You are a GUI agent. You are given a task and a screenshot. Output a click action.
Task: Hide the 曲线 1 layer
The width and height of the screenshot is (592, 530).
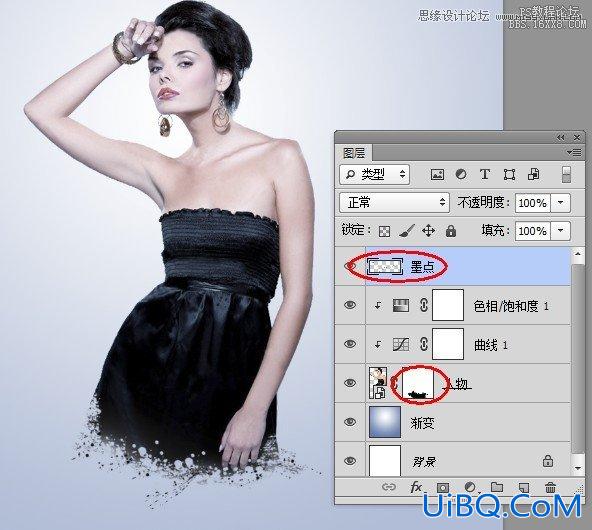point(350,344)
